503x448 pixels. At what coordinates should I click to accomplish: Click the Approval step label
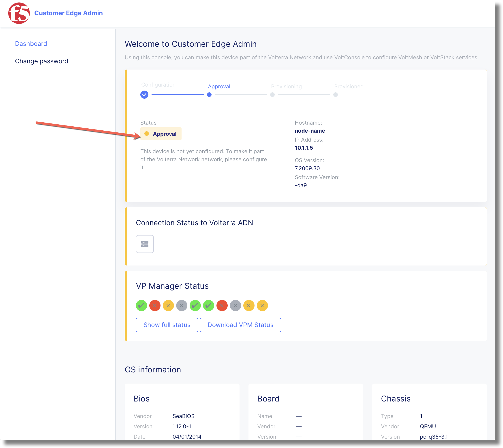[219, 86]
